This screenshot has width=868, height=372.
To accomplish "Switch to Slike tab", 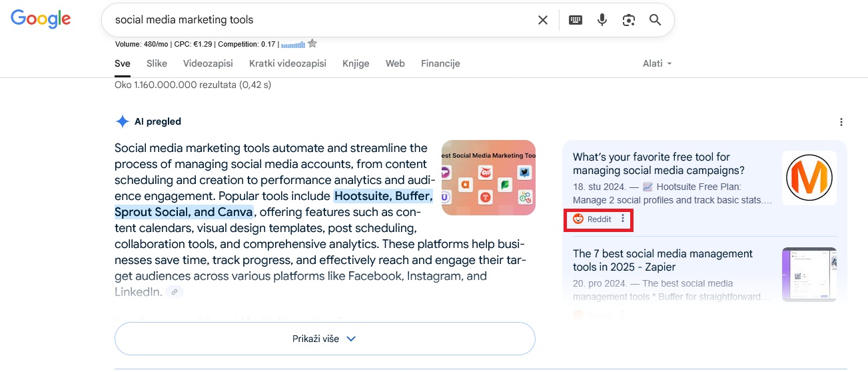I will (x=157, y=63).
